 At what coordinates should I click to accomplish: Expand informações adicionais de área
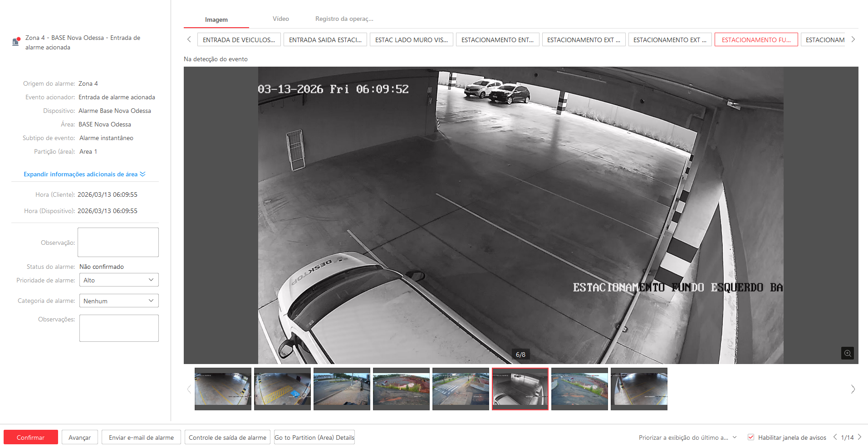(84, 174)
